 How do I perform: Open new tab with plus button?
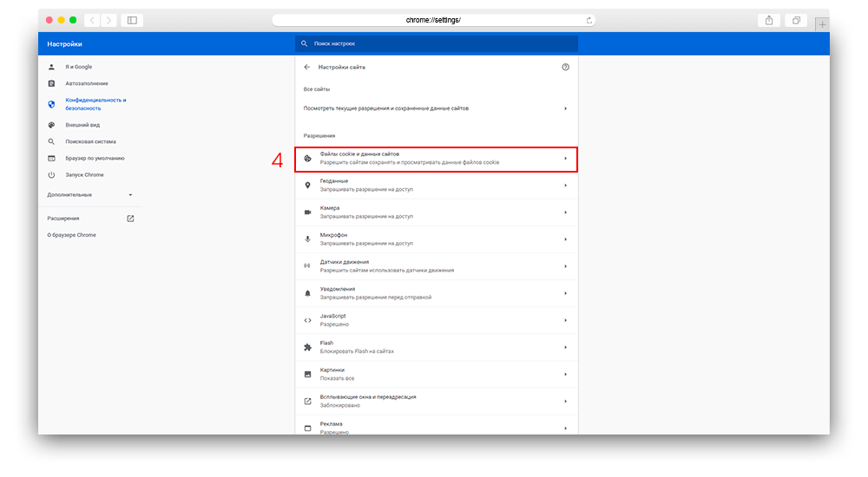822,24
